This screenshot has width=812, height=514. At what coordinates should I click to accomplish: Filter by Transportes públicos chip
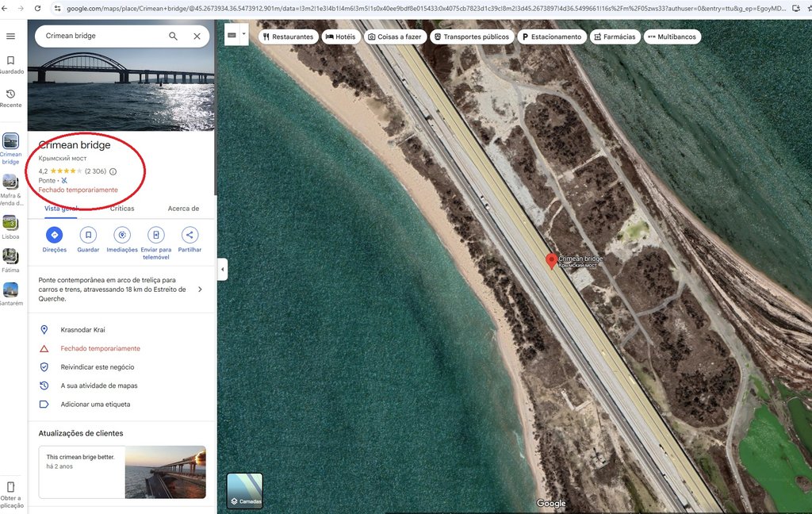[x=472, y=36]
